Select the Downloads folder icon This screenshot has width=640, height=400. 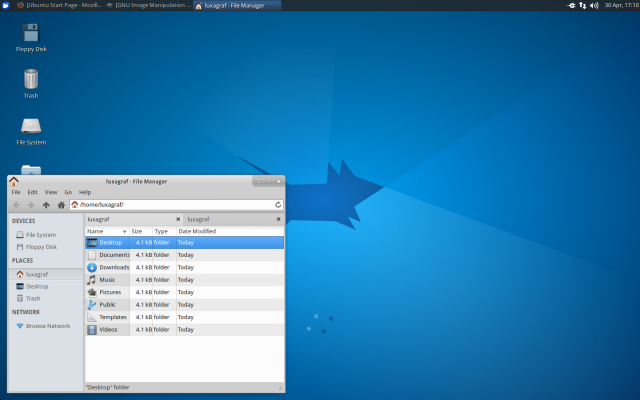pos(92,267)
